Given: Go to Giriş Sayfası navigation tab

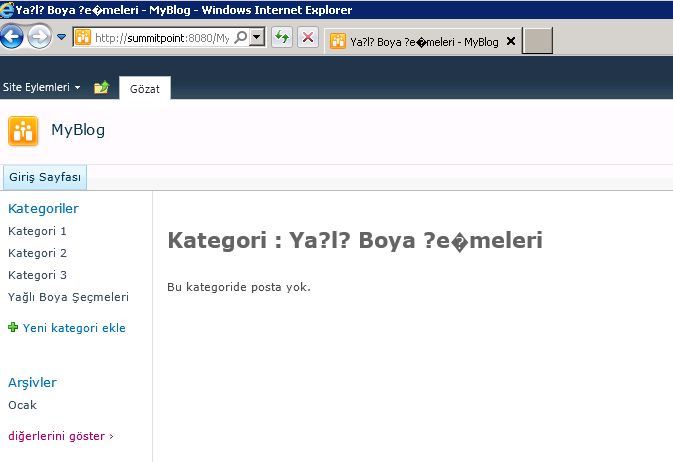Looking at the screenshot, I should [45, 178].
